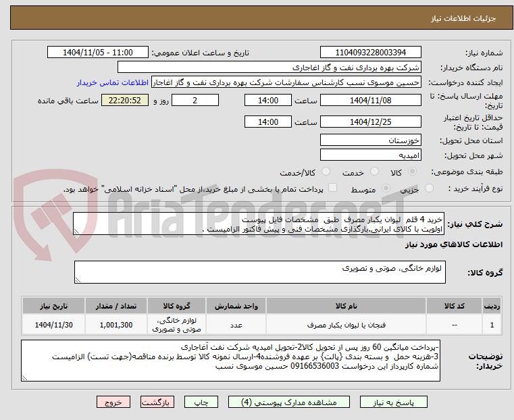Select the جزیی purchase type radio
This screenshot has width=514, height=420.
(x=429, y=188)
